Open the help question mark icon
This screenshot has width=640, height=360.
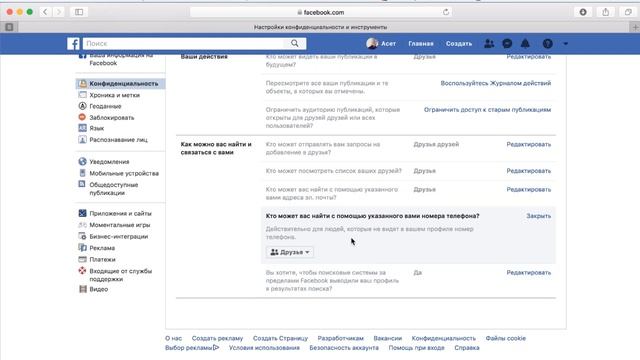548,44
